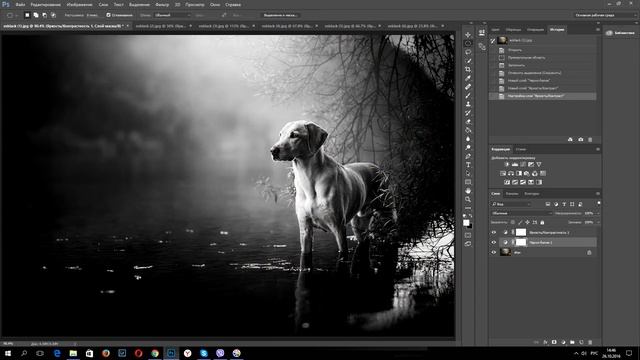
Task: Open the workspace switcher dropdown
Action: tap(605, 15)
